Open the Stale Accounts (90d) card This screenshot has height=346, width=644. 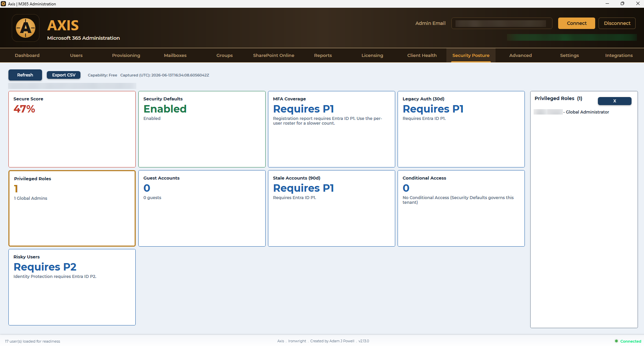coord(332,208)
